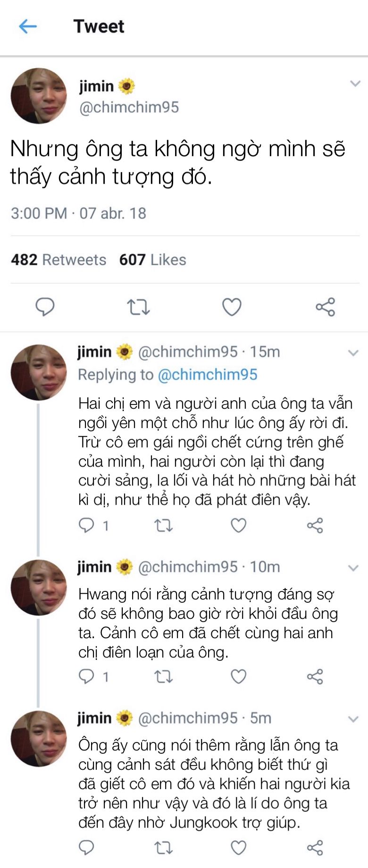Viewport: 368px width, 868px height.
Task: Open the @chimchim95 mention link
Action: 208,375
